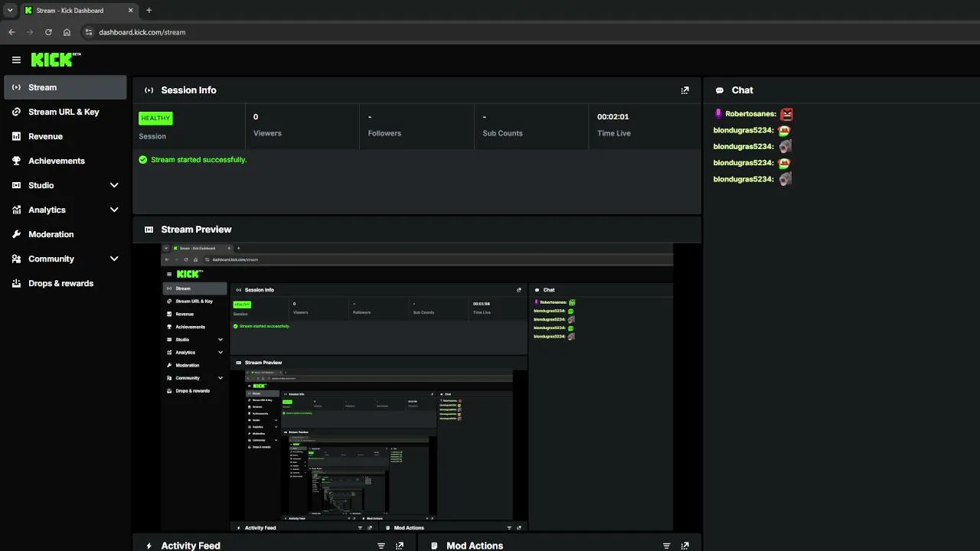Click the Analytics bar chart icon
Screen dimensions: 980x551
tap(16, 210)
